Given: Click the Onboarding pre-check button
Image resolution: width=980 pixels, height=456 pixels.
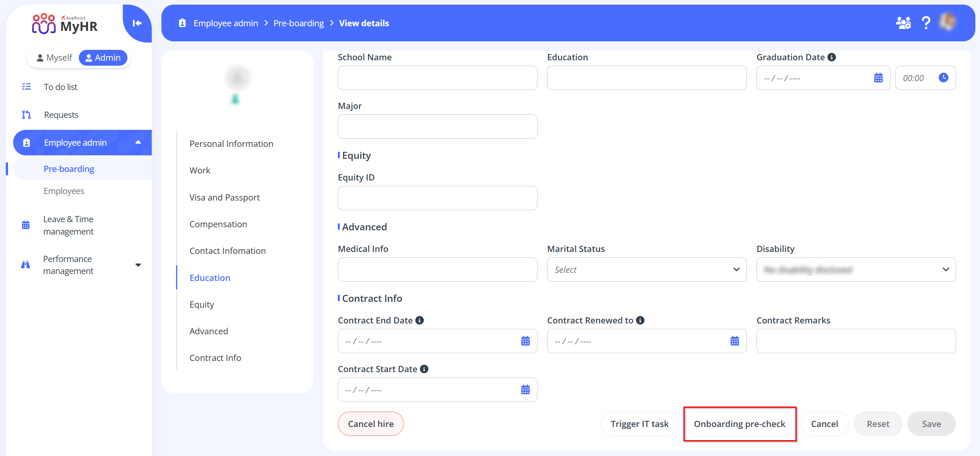Looking at the screenshot, I should tap(739, 424).
